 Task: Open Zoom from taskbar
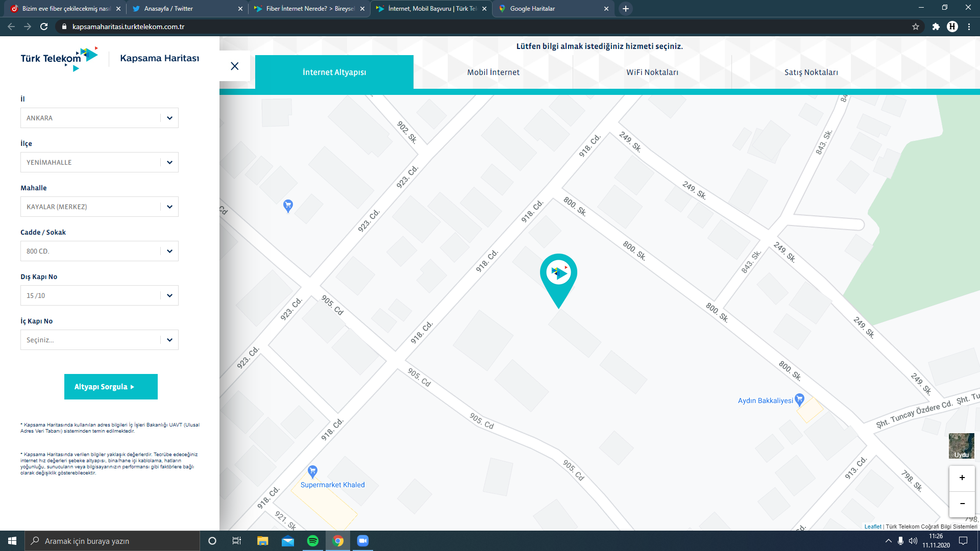[x=363, y=541]
